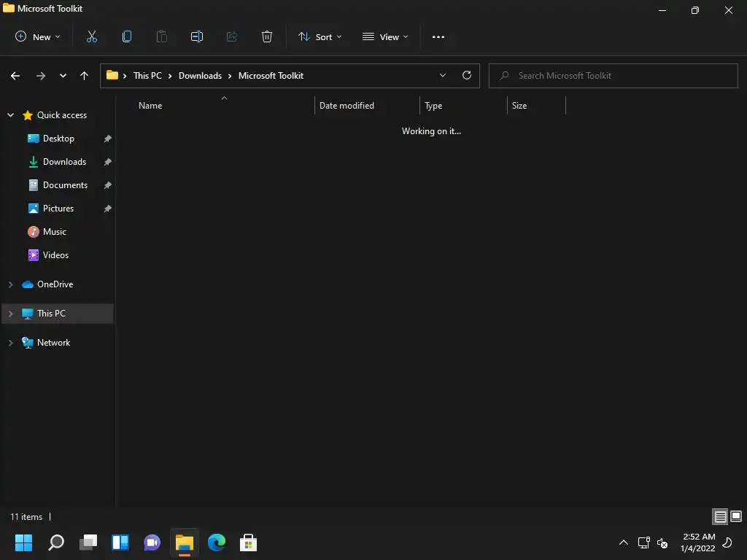
Task: Select Quick access in navigation pane
Action: pos(62,115)
